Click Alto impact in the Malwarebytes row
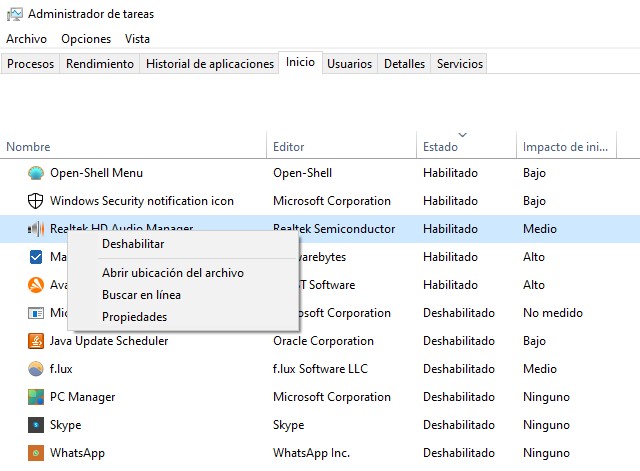640x471 pixels. point(534,257)
